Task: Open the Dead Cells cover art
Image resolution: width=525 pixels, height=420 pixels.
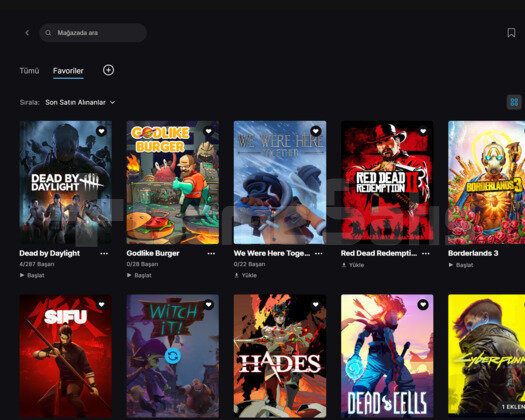Action: tap(387, 356)
